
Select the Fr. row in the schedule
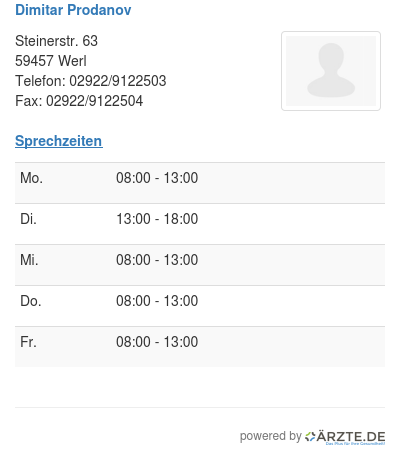pos(200,347)
